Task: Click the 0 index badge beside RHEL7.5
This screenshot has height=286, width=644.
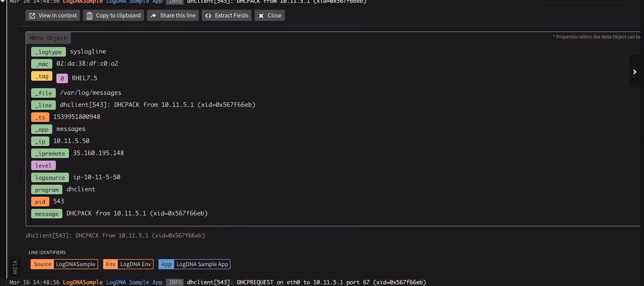Action: 62,78
